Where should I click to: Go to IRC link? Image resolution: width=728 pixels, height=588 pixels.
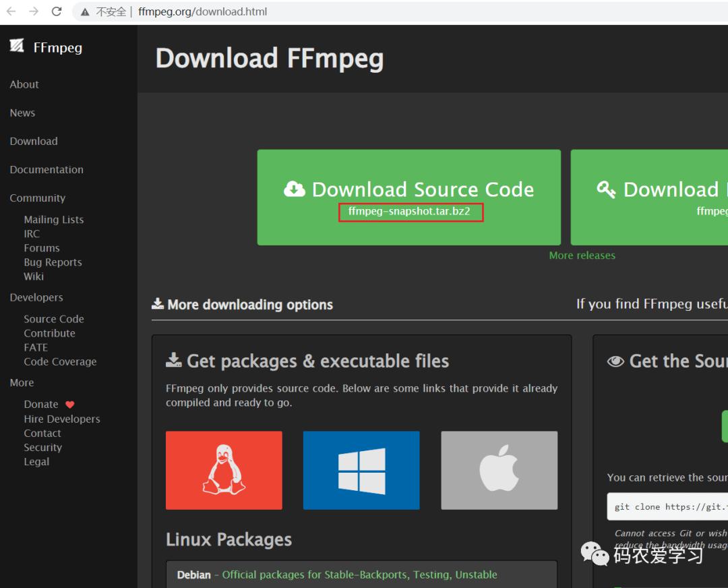pyautogui.click(x=32, y=233)
